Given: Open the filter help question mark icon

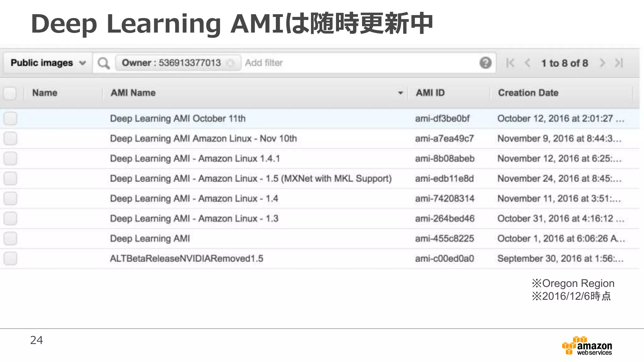Looking at the screenshot, I should click(486, 63).
